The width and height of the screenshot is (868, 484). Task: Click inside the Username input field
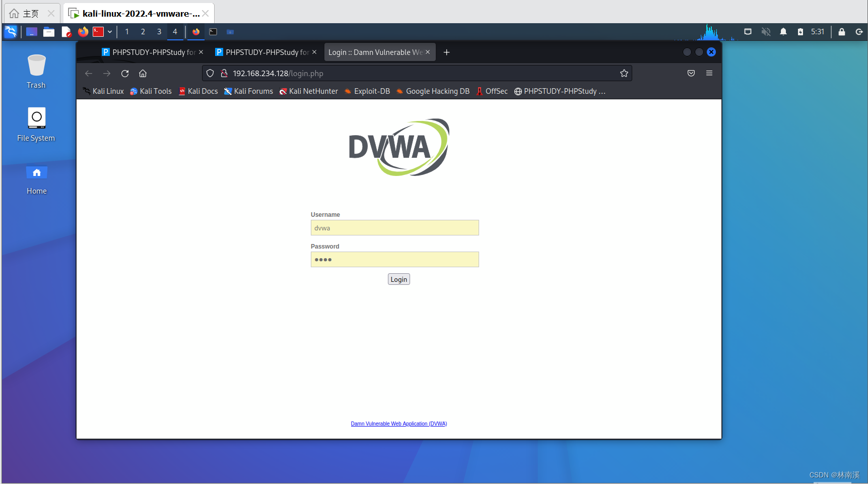point(394,227)
